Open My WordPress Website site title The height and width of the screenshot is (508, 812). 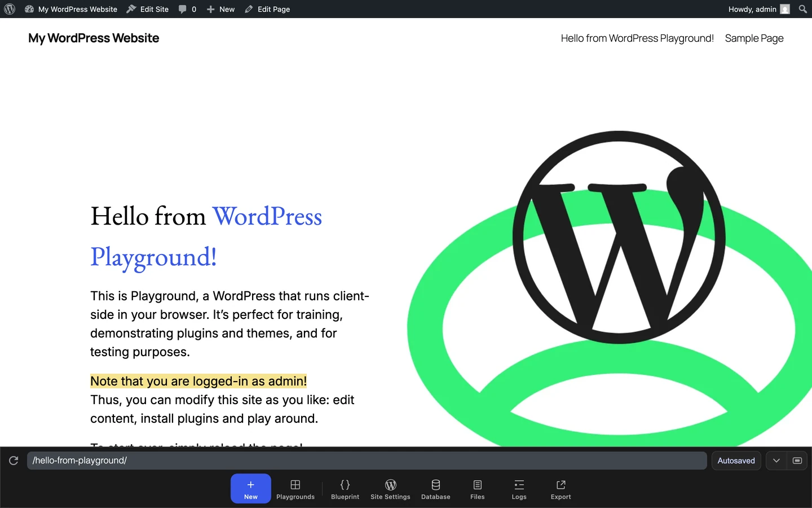click(94, 38)
